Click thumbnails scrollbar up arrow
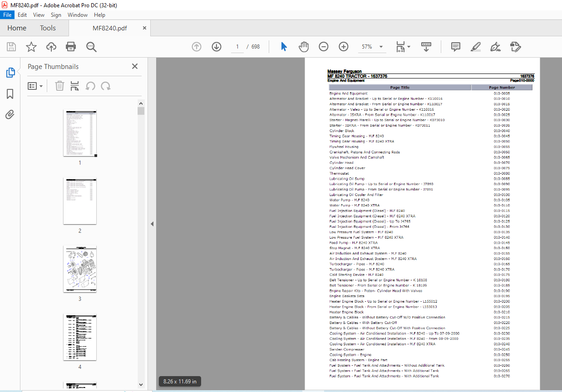 pos(141,103)
